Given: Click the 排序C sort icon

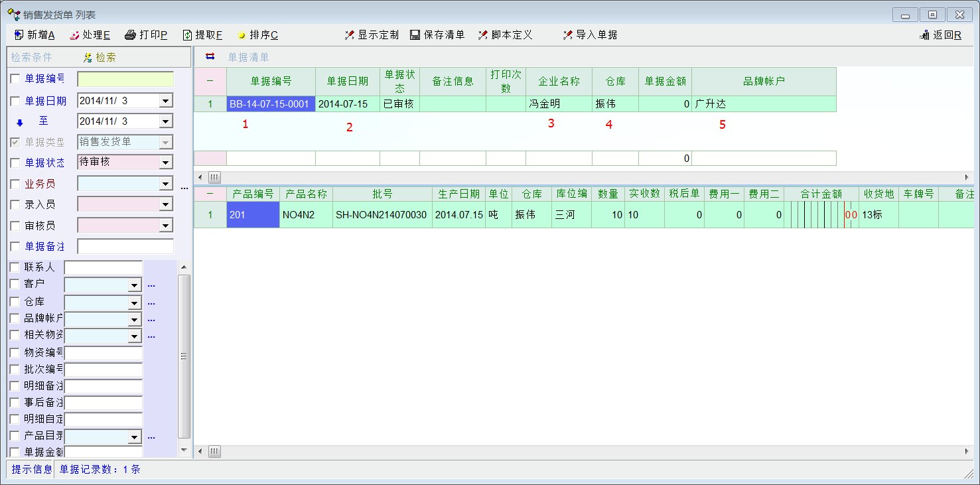Looking at the screenshot, I should coord(242,35).
